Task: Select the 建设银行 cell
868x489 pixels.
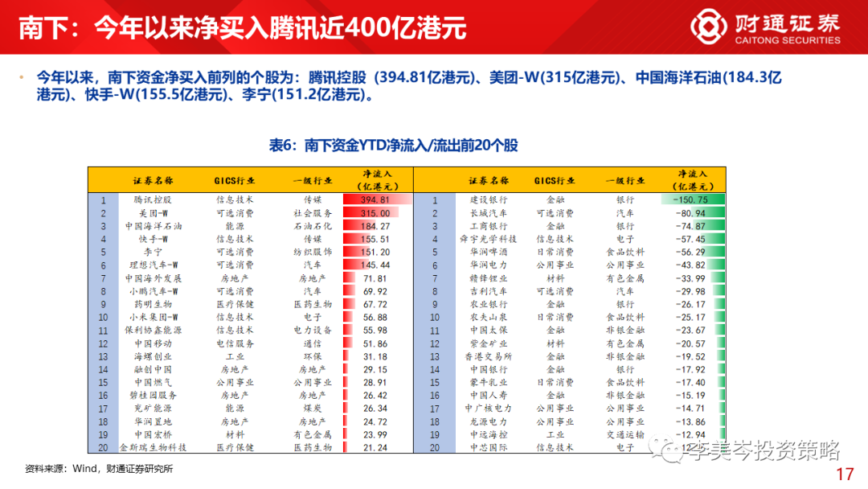Action: pos(489,199)
